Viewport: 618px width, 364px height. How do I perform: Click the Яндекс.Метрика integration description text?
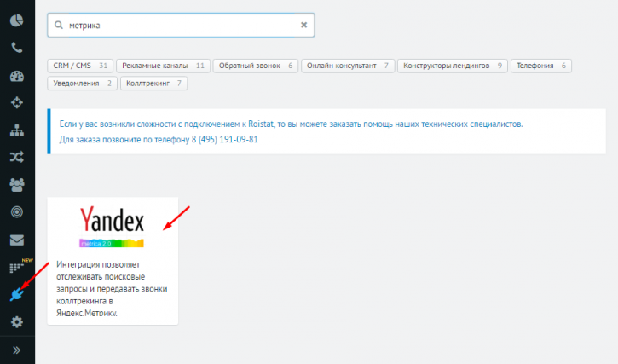[112, 289]
